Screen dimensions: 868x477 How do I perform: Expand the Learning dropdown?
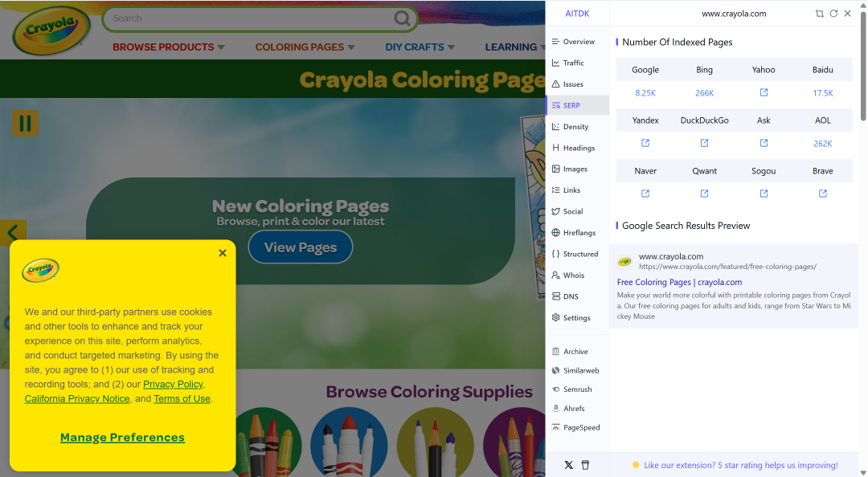pyautogui.click(x=515, y=47)
